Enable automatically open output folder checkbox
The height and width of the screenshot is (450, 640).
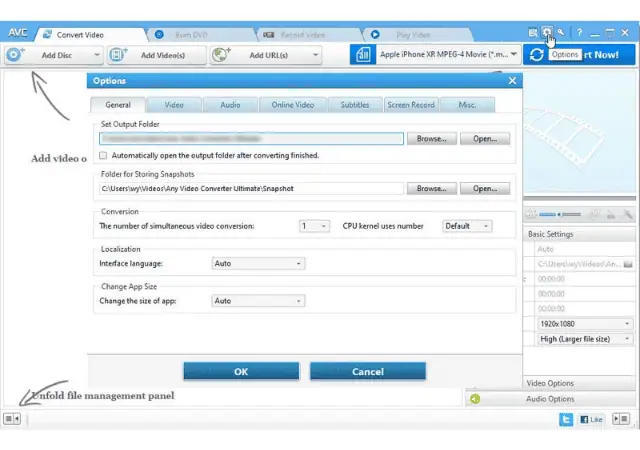point(103,155)
